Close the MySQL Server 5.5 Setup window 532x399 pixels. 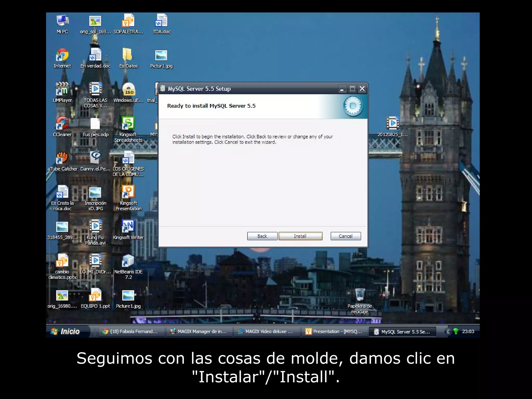coord(362,89)
